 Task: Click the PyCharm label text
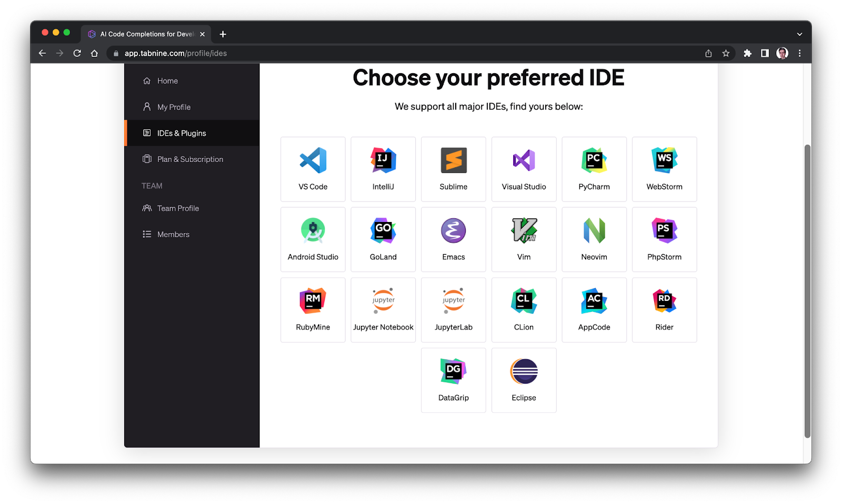pos(594,187)
